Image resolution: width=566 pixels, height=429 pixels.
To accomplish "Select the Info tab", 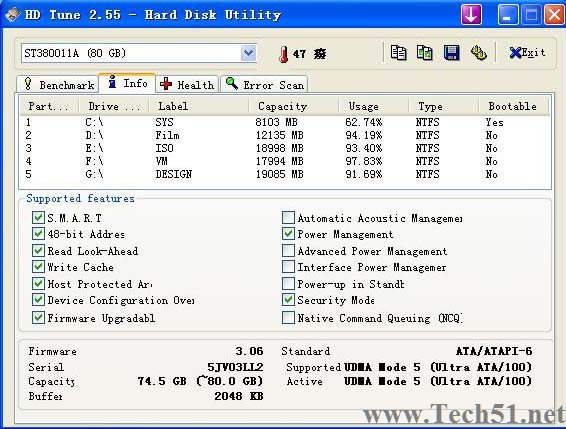I will (127, 83).
